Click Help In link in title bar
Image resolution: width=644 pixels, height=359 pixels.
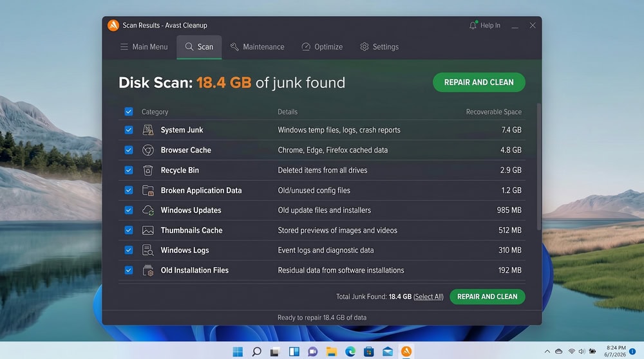click(x=490, y=26)
